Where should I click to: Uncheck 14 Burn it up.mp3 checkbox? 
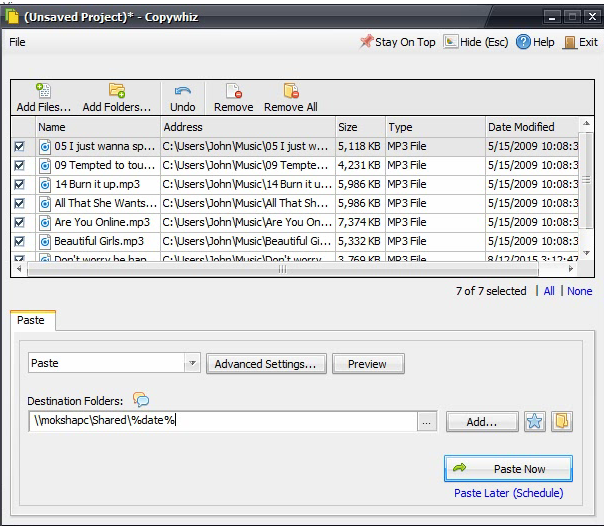click(x=19, y=184)
